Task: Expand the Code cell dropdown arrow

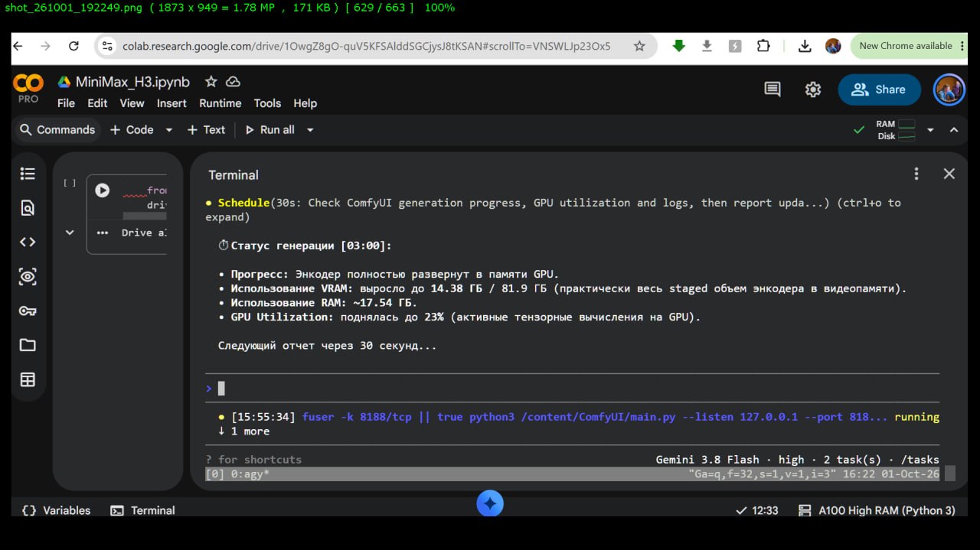Action: pos(169,130)
